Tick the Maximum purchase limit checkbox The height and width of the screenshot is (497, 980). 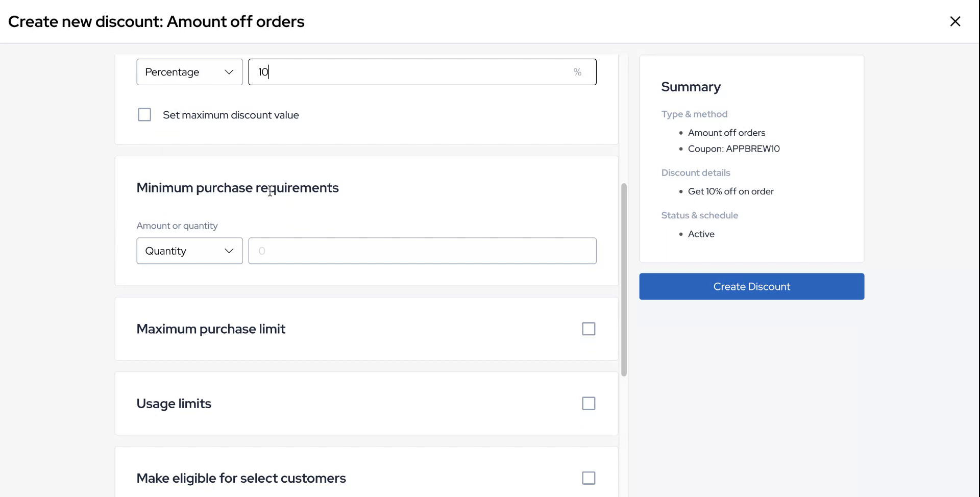589,329
